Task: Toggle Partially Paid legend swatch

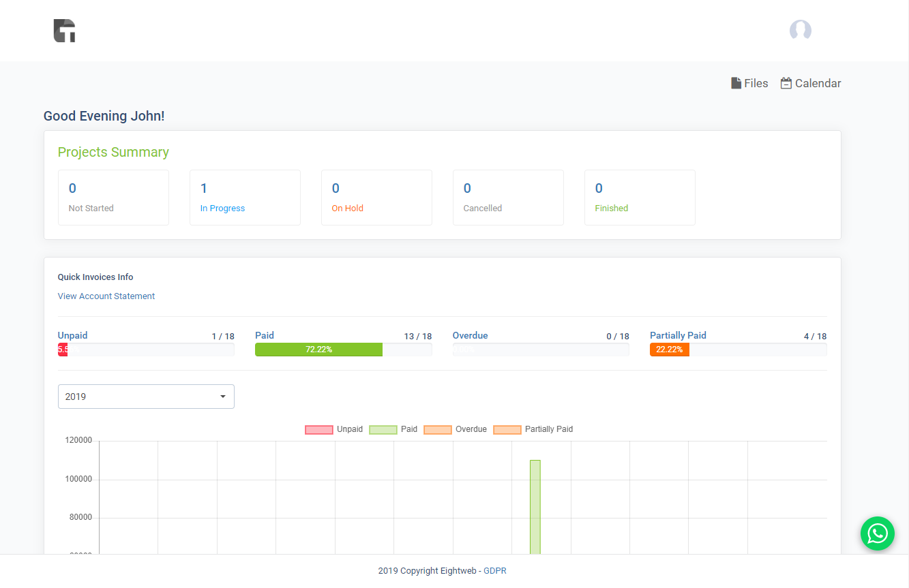Action: [x=507, y=430]
